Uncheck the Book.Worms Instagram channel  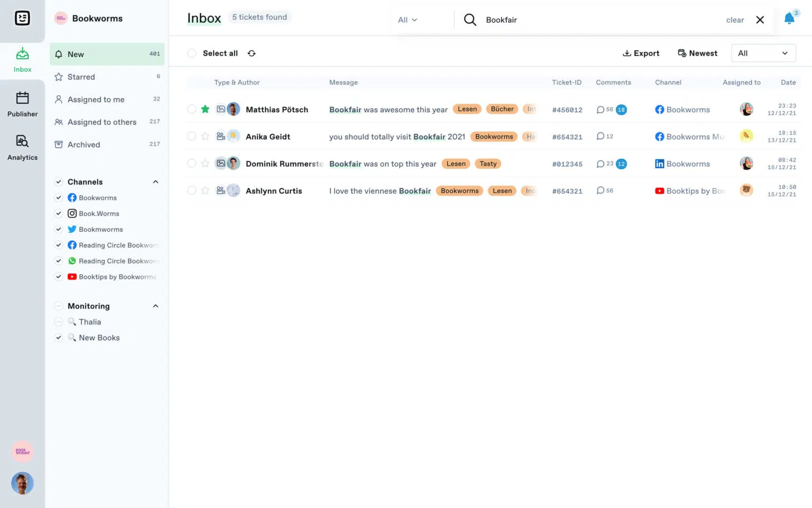click(59, 214)
